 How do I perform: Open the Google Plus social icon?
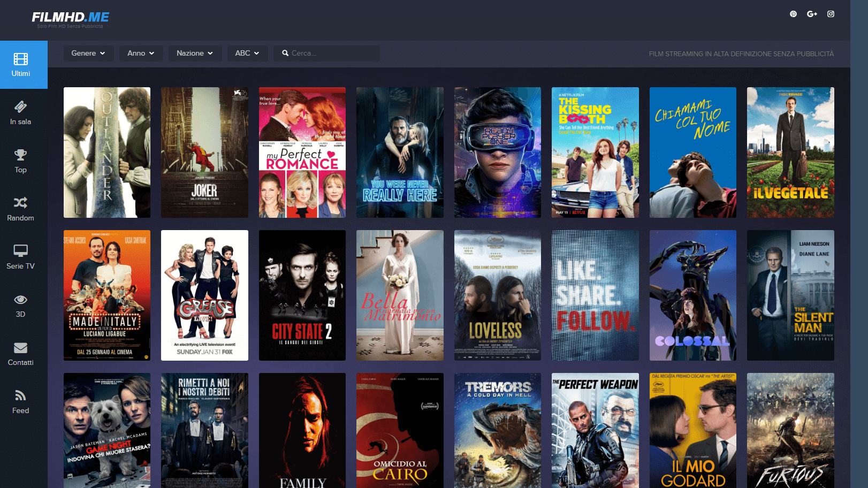[812, 14]
